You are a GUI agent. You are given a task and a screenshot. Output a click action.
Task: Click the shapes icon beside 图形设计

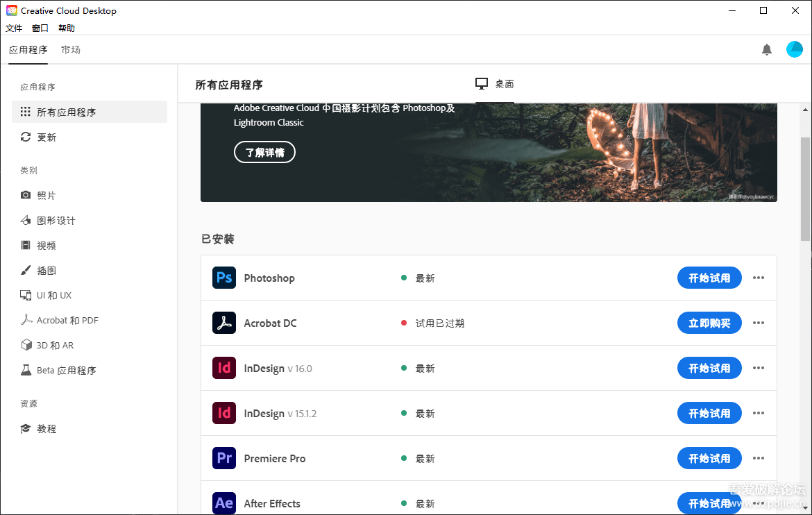[x=26, y=220]
